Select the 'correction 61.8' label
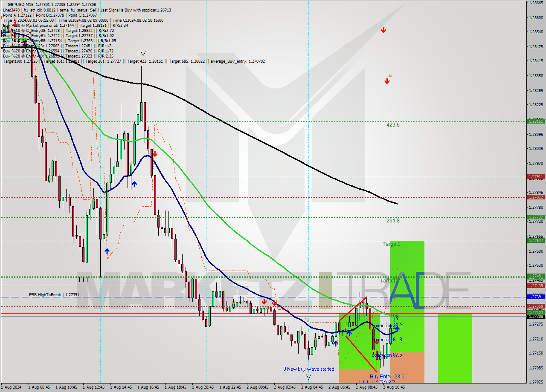The width and height of the screenshot is (546, 392). tap(387, 340)
